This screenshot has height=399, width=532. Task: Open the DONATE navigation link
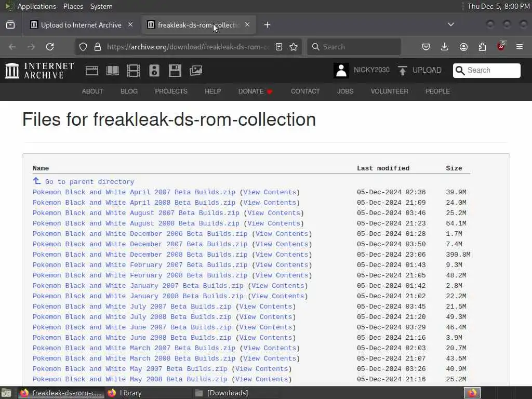[256, 91]
